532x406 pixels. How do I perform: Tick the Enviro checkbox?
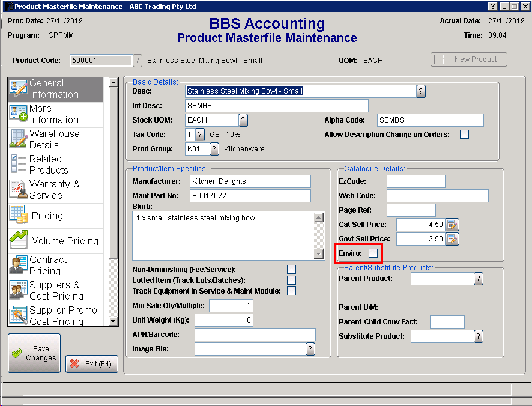pyautogui.click(x=373, y=253)
